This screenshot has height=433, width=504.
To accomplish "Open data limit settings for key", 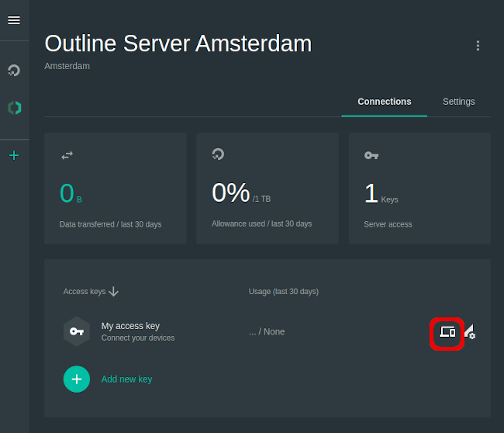I will 470,332.
